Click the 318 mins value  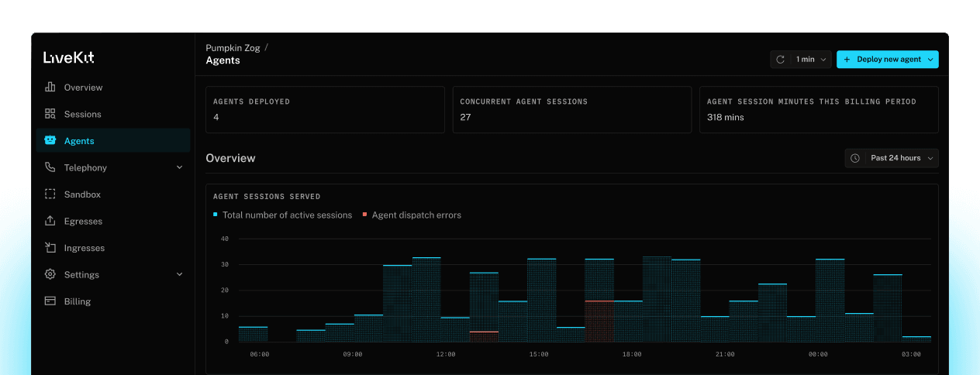tap(726, 118)
